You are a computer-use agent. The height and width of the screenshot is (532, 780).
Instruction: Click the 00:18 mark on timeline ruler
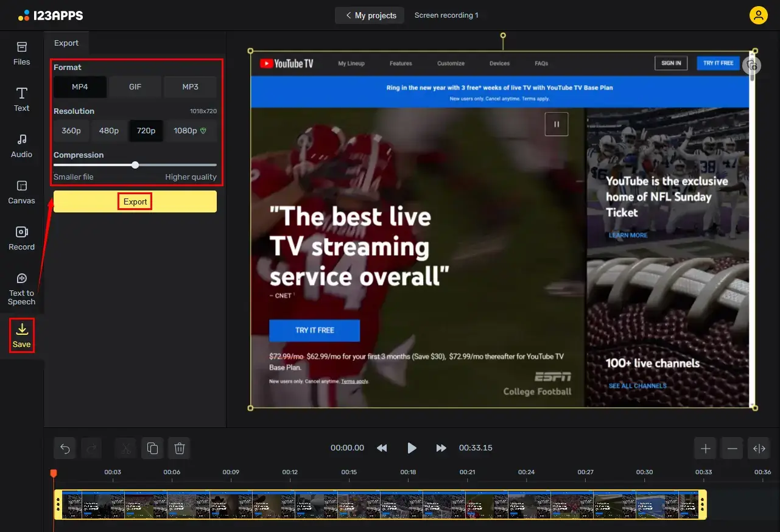408,472
